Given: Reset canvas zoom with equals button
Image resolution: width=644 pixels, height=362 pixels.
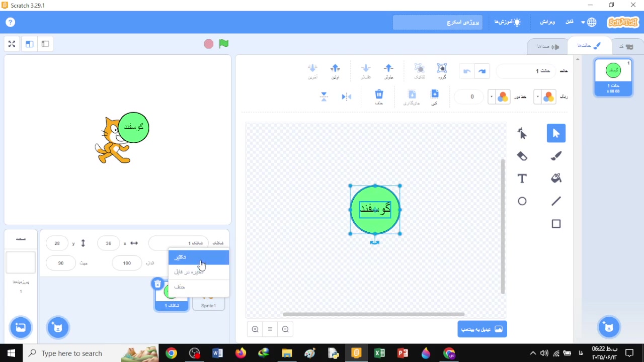Looking at the screenshot, I should click(270, 329).
